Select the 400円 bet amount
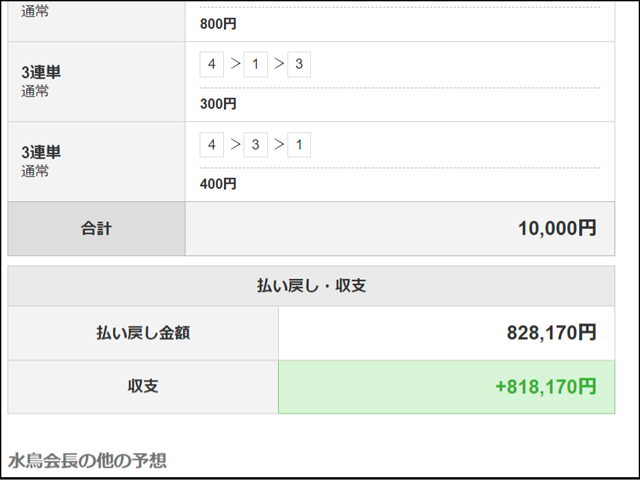Viewport: 640px width, 480px height. point(218,184)
